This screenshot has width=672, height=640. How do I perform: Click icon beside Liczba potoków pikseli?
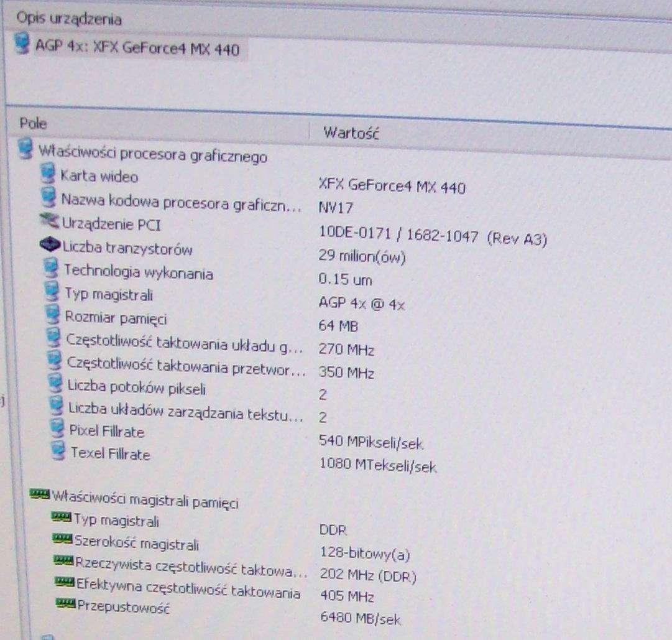(x=55, y=383)
